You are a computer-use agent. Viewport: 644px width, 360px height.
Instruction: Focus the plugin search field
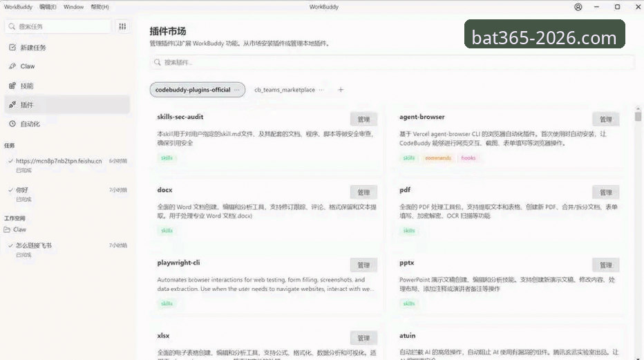click(392, 62)
